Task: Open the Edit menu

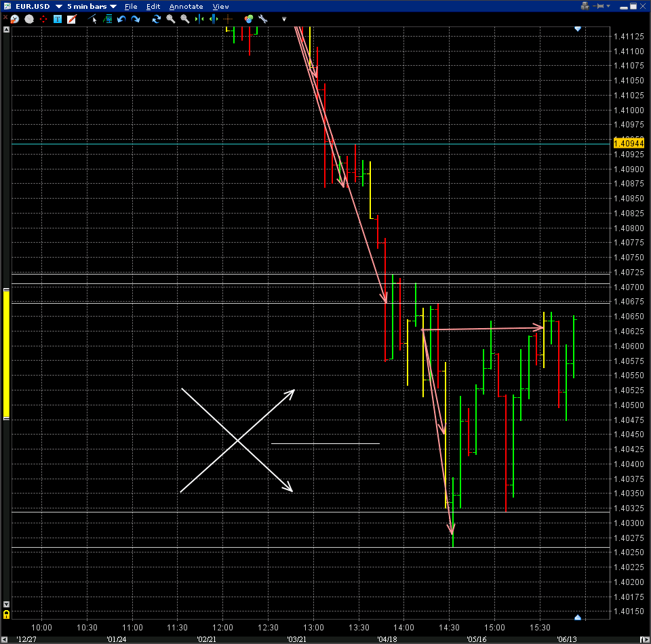Action: coord(153,7)
